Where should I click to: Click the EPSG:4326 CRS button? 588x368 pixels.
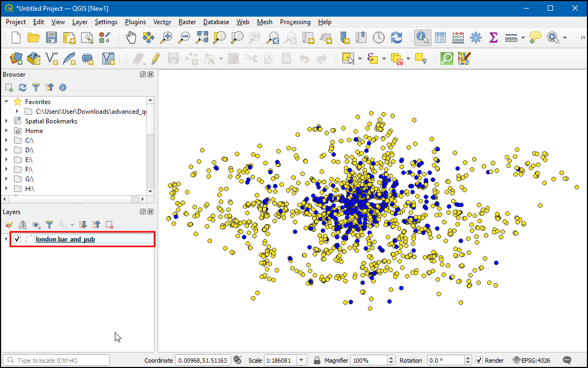click(532, 360)
